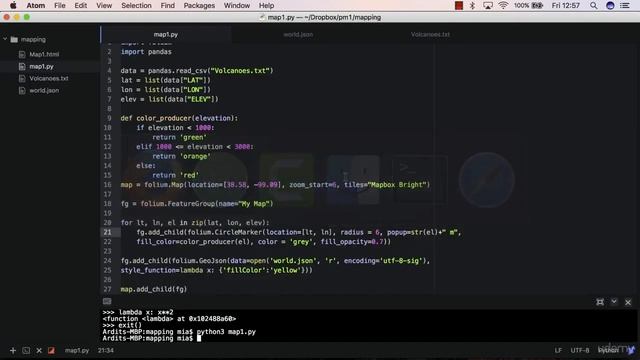Open the Edit menu

coord(80,6)
